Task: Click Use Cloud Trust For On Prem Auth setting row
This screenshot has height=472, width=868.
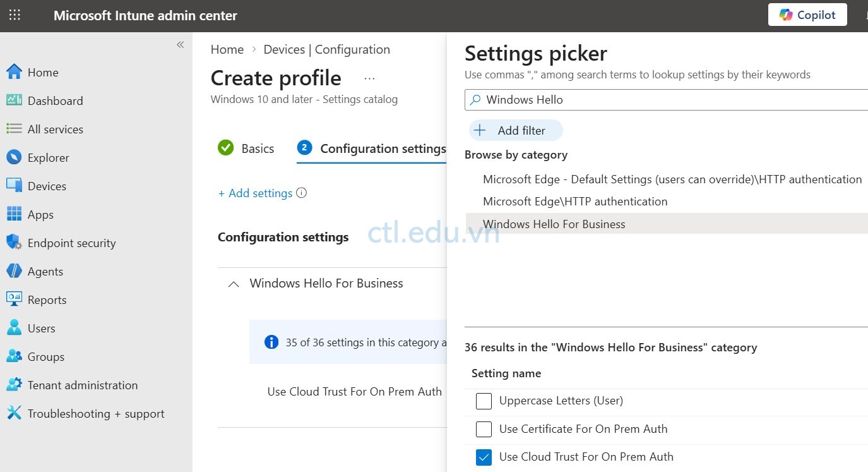Action: 667,457
